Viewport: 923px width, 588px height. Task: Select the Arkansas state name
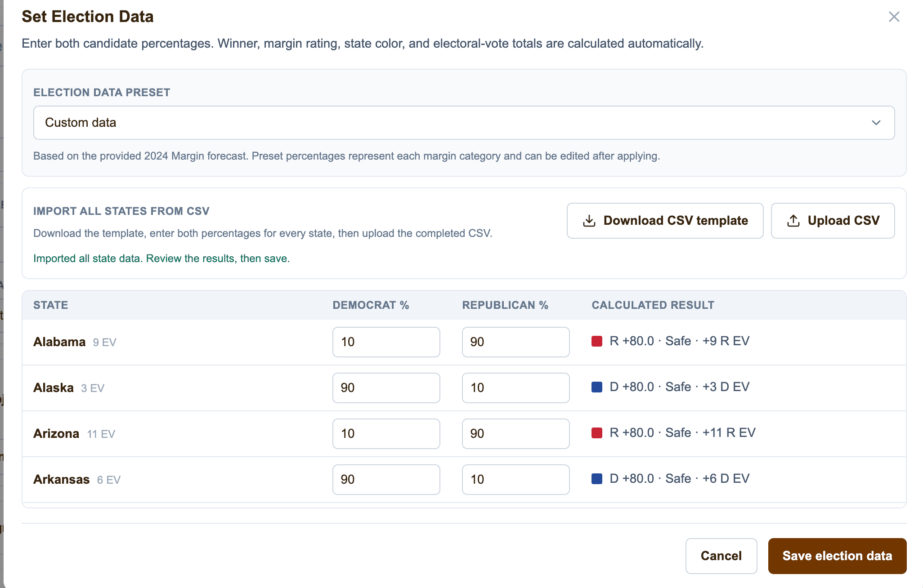62,480
